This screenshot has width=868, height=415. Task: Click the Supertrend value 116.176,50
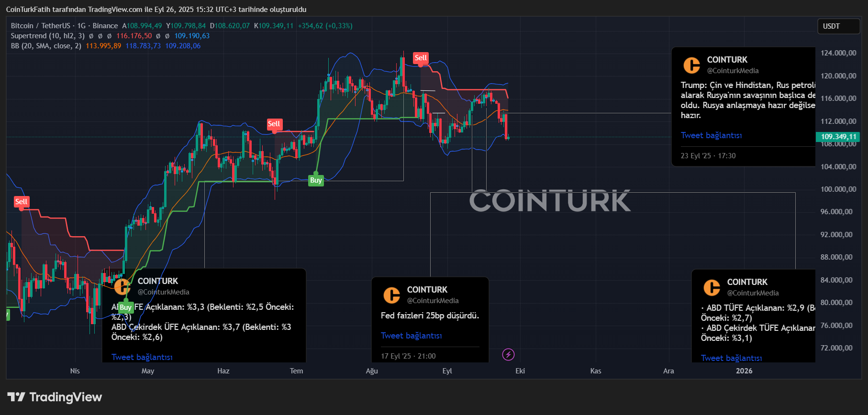click(134, 36)
